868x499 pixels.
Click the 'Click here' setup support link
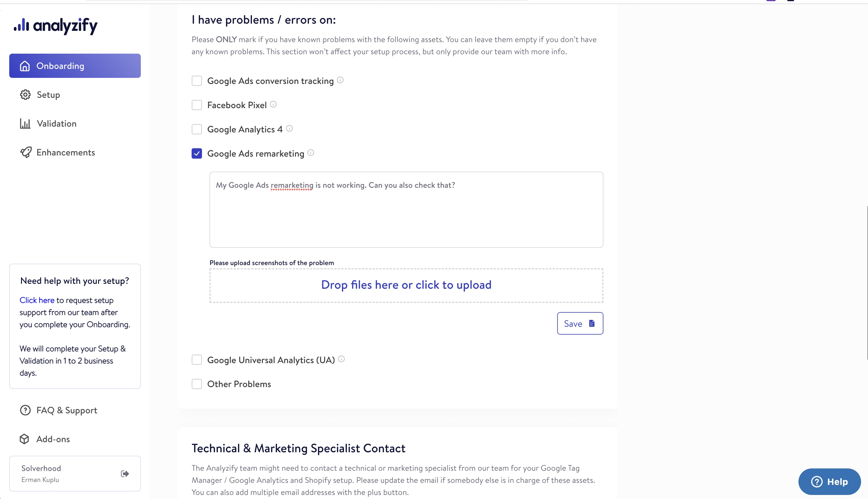point(37,300)
